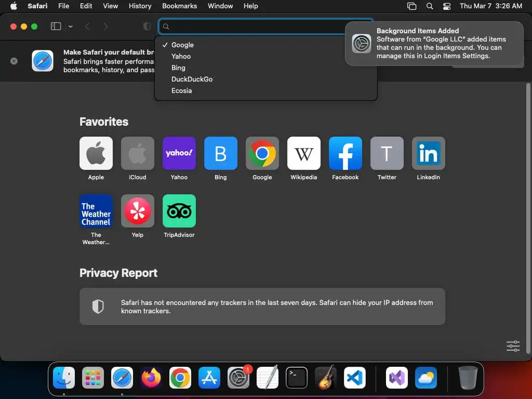Open the Wikipedia favorite tile

[x=303, y=153]
